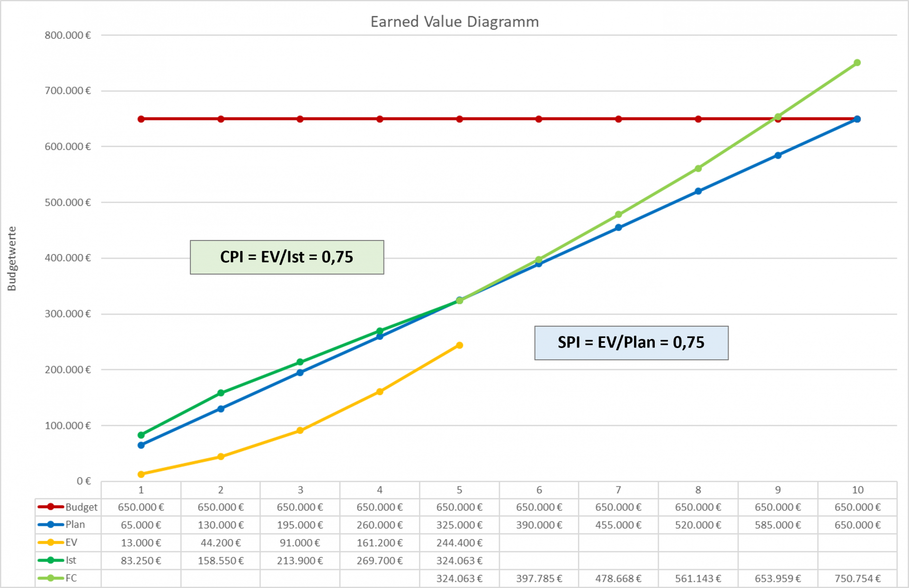Click the 83.250 € Ist table cell
This screenshot has width=909, height=588.
point(141,561)
